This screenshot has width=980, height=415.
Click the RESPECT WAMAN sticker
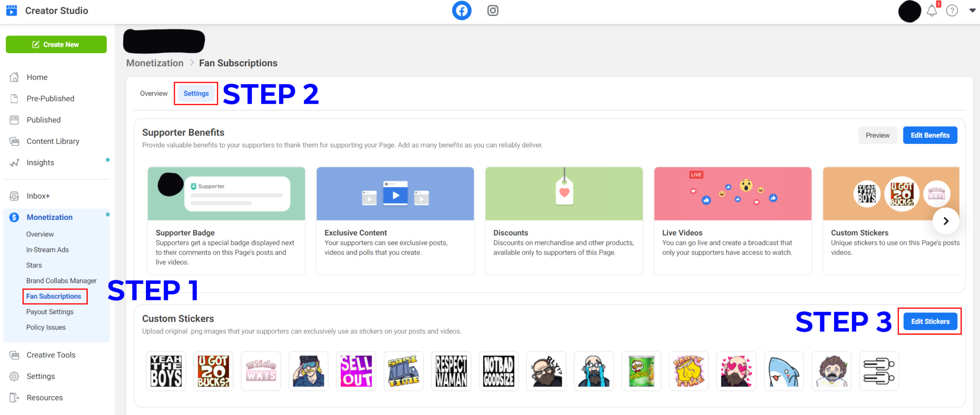[451, 371]
